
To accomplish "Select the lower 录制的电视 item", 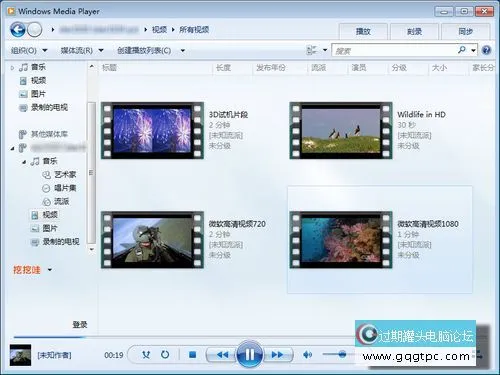I will click(x=61, y=242).
